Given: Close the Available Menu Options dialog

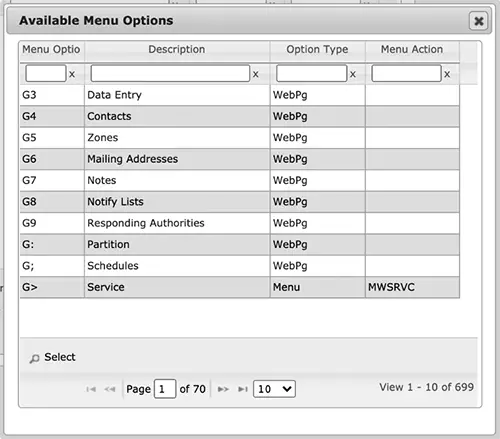Looking at the screenshot, I should tap(479, 21).
